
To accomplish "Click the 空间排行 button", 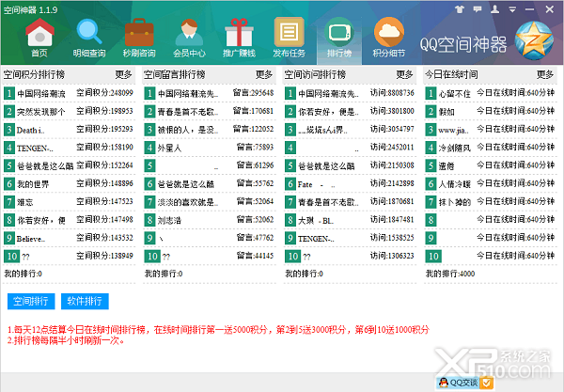I will pyautogui.click(x=31, y=301).
